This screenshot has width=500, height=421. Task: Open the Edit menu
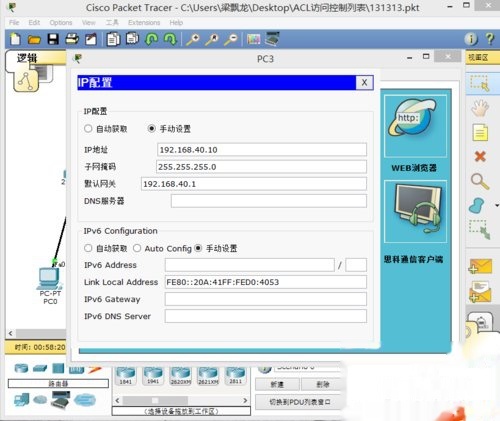(34, 22)
